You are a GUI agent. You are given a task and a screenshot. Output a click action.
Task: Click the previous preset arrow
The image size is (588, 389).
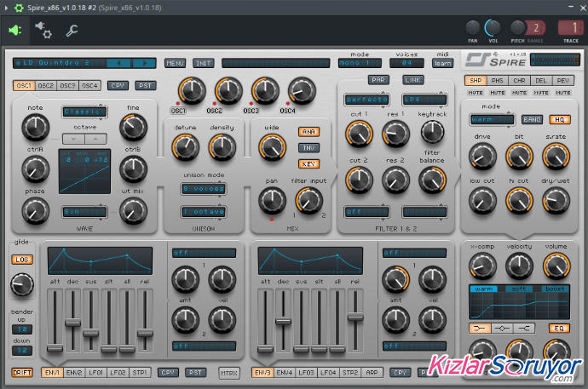[118, 63]
